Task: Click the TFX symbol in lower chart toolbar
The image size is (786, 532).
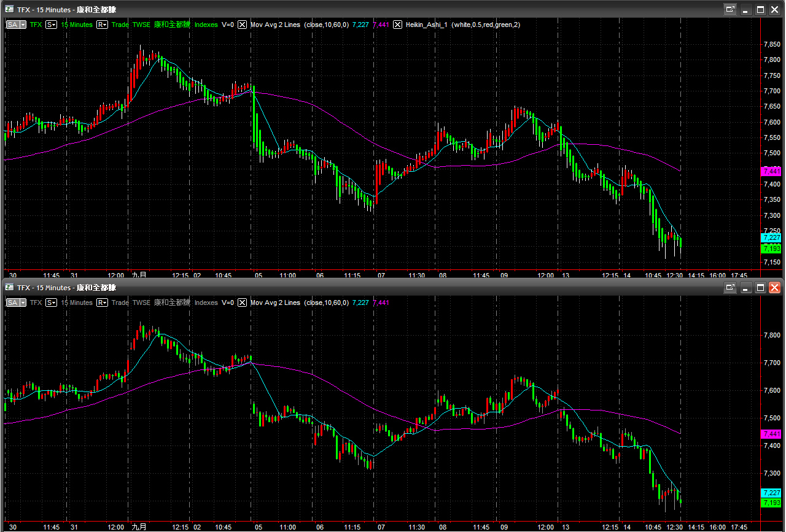Action: (x=36, y=303)
